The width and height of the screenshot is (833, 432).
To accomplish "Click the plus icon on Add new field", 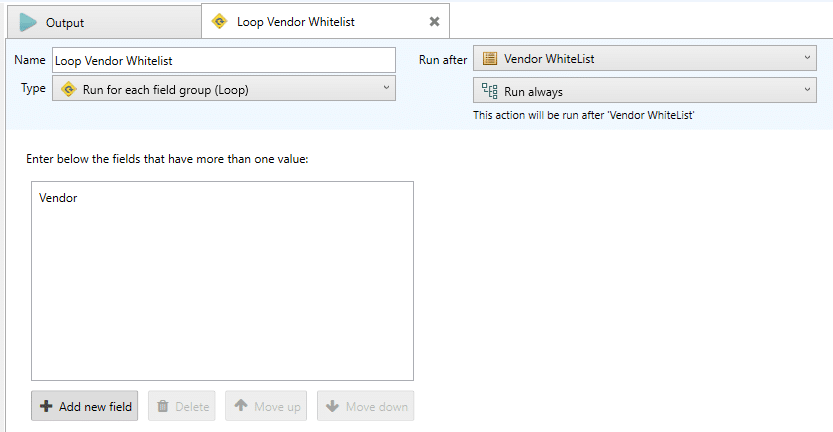I will click(x=46, y=406).
